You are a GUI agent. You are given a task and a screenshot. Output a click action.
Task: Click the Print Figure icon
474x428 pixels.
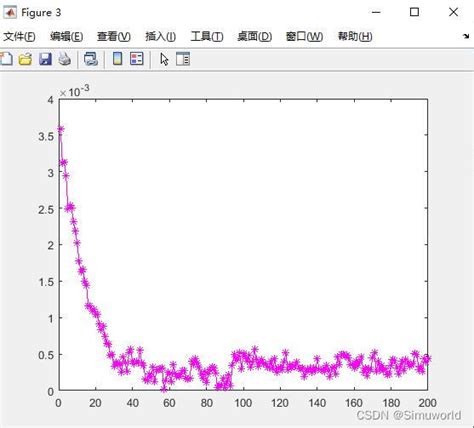tap(65, 59)
